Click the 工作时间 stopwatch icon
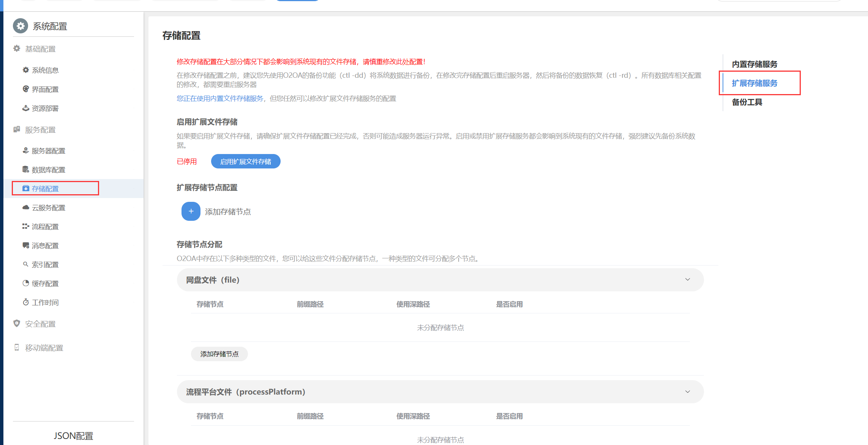 tap(25, 302)
